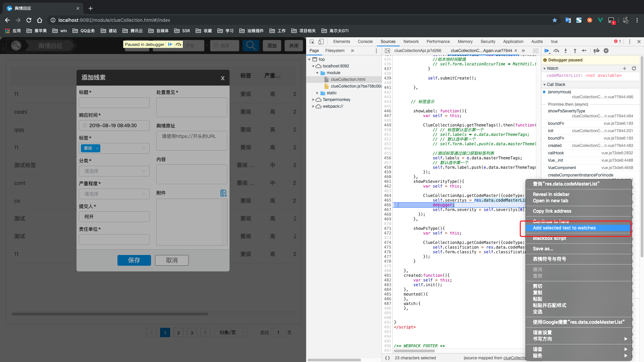
Task: Choose Add selected text to watches
Action: 579,228
